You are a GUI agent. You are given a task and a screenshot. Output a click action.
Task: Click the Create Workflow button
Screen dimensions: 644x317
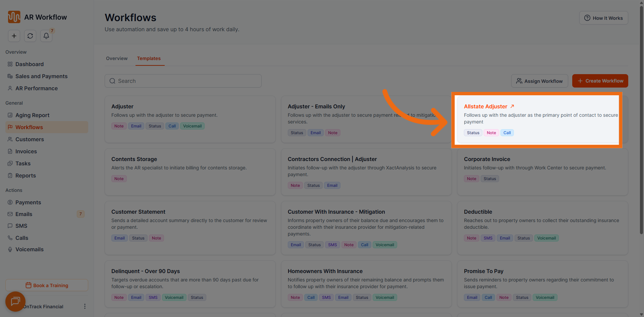[600, 81]
